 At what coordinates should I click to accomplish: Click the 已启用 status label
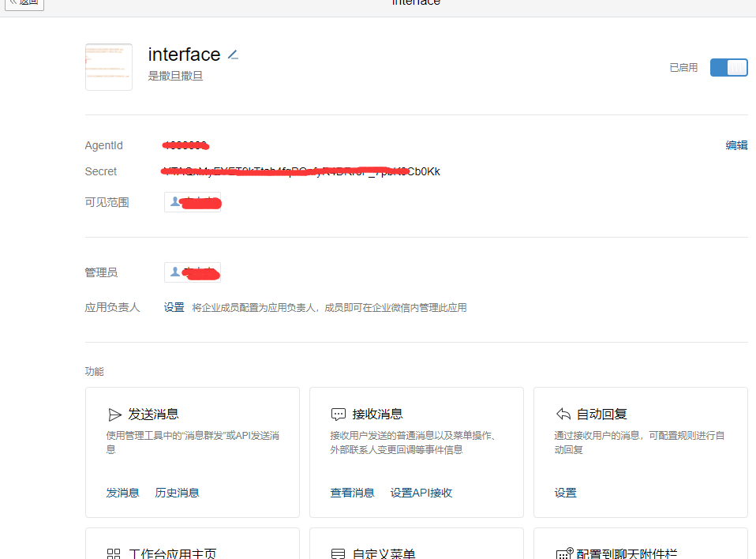[x=683, y=68]
